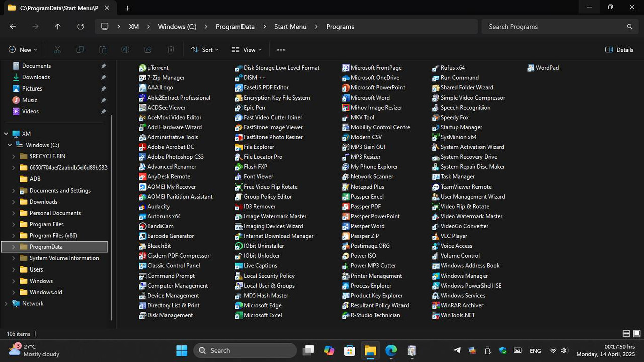Launch the Audacity shortcut
This screenshot has width=644, height=362.
pyautogui.click(x=158, y=206)
